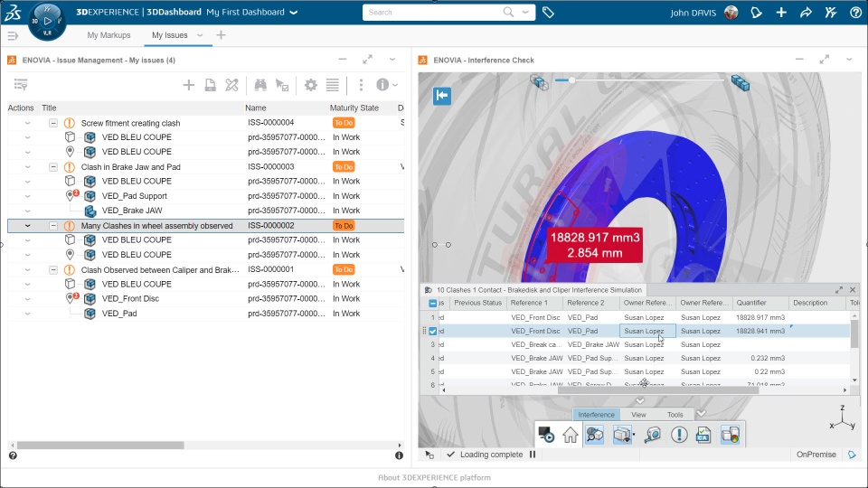868x488 pixels.
Task: Collapse Clash in Brake Jaw and Pad issue
Action: click(x=53, y=166)
